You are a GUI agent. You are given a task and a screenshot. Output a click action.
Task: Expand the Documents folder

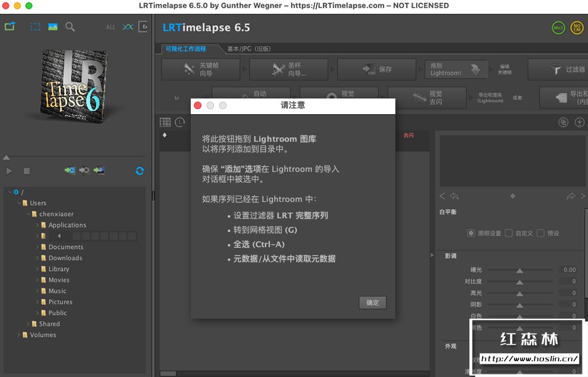(38, 247)
